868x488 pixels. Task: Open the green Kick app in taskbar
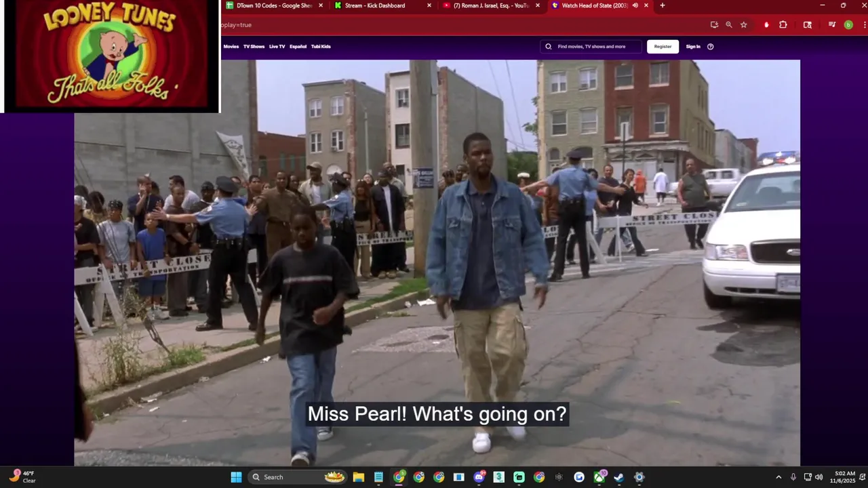coord(519,477)
